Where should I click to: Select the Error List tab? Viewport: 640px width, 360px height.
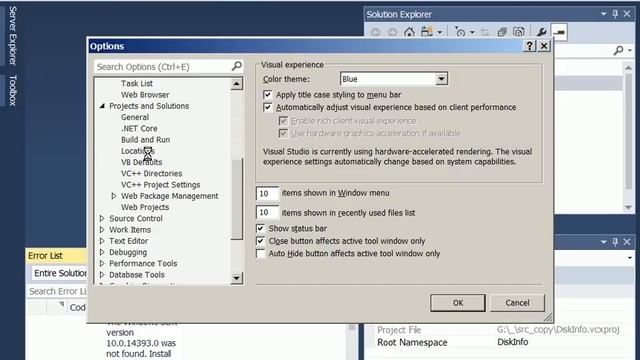[45, 256]
